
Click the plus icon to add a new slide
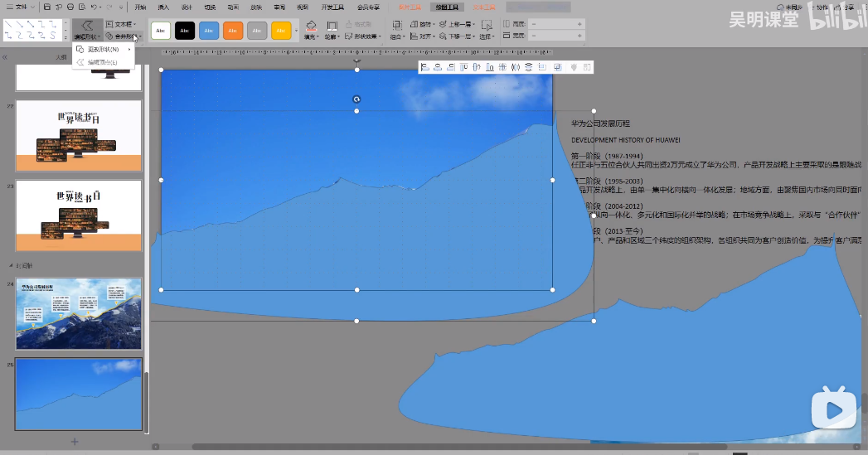pyautogui.click(x=75, y=441)
